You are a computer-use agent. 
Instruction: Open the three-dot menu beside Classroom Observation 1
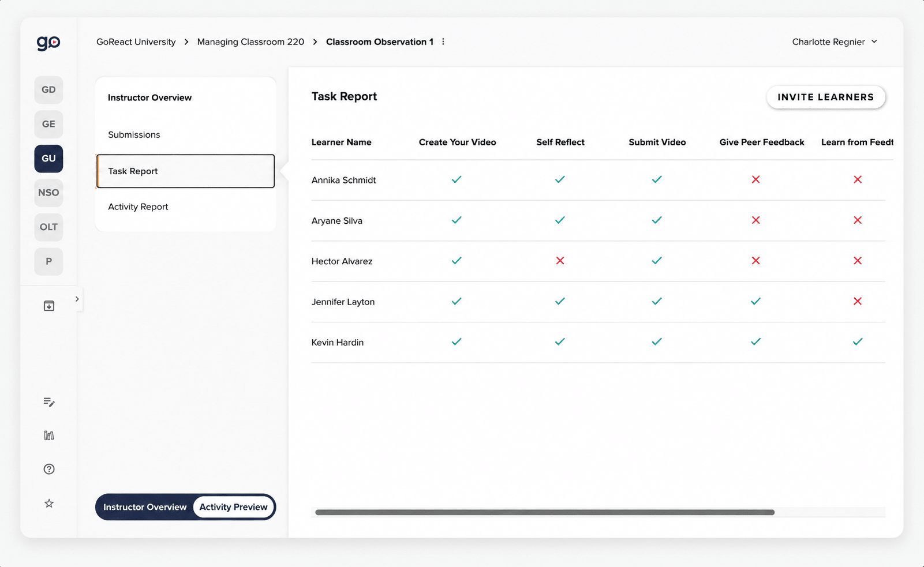[443, 42]
